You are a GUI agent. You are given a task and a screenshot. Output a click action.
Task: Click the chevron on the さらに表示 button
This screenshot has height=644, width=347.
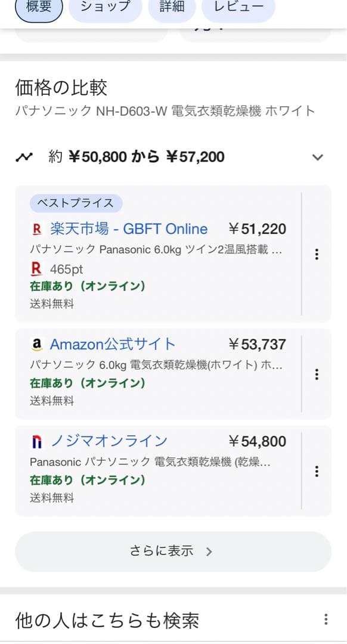[208, 552]
